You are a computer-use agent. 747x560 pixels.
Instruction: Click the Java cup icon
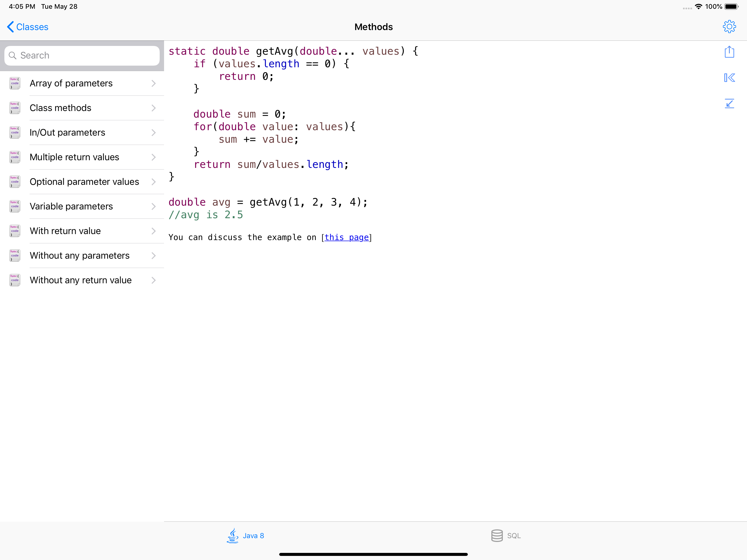click(x=232, y=535)
